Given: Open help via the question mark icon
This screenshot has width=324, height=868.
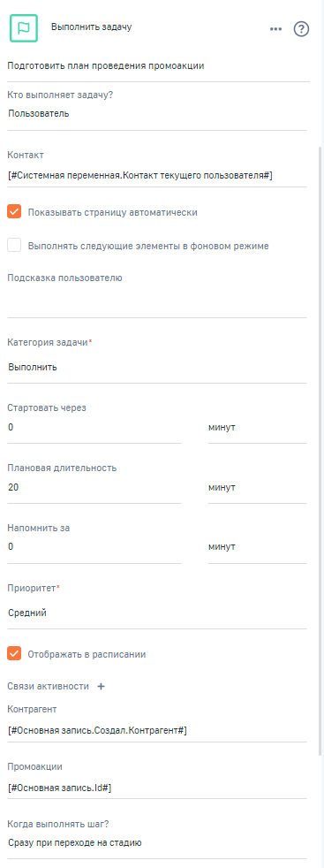Looking at the screenshot, I should point(301,29).
